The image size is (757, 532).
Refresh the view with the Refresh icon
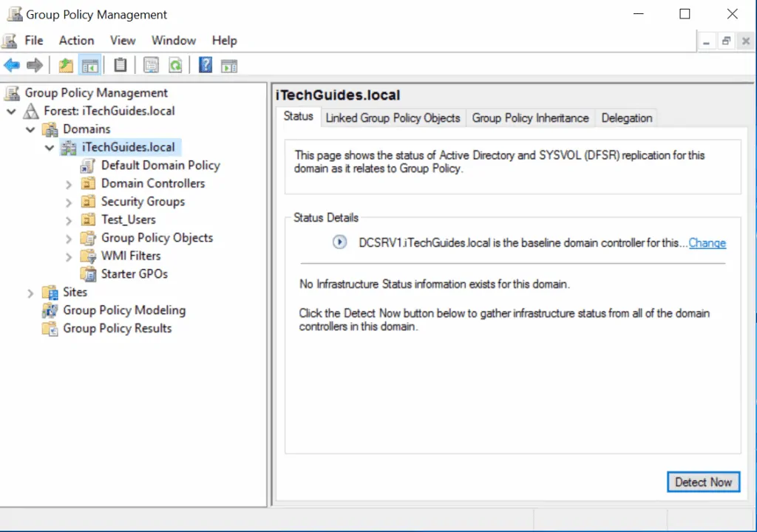(175, 65)
